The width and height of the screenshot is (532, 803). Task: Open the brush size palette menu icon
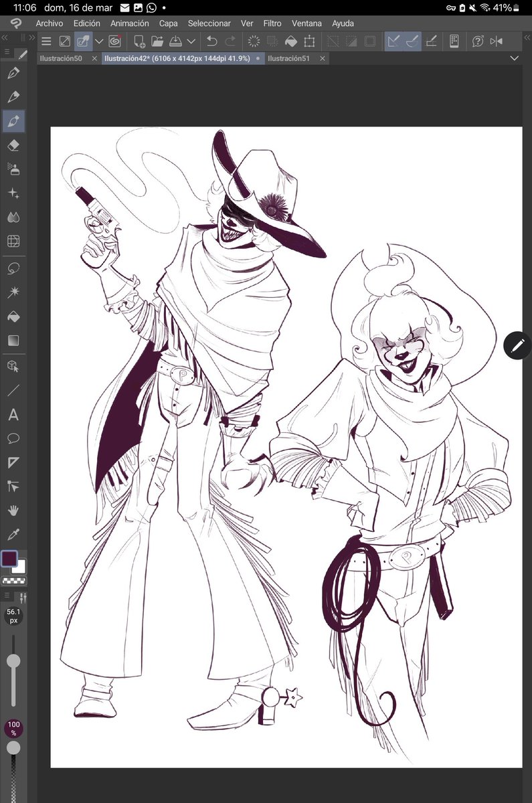tap(7, 596)
